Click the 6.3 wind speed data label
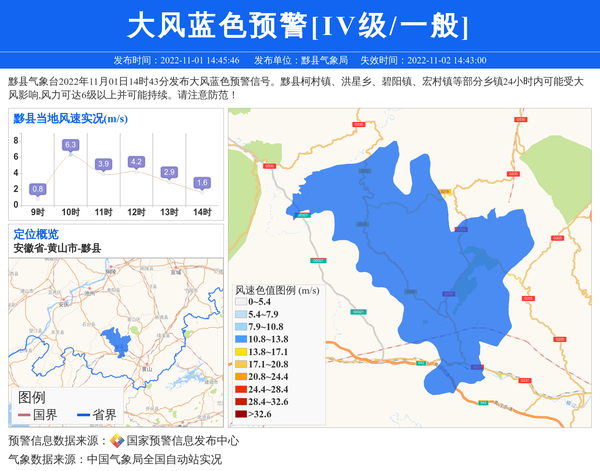 71,145
